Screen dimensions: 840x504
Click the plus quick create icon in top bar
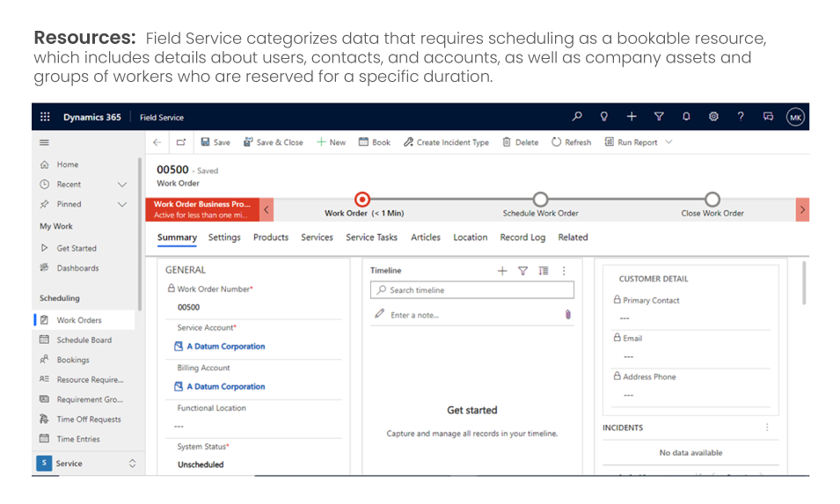point(632,116)
